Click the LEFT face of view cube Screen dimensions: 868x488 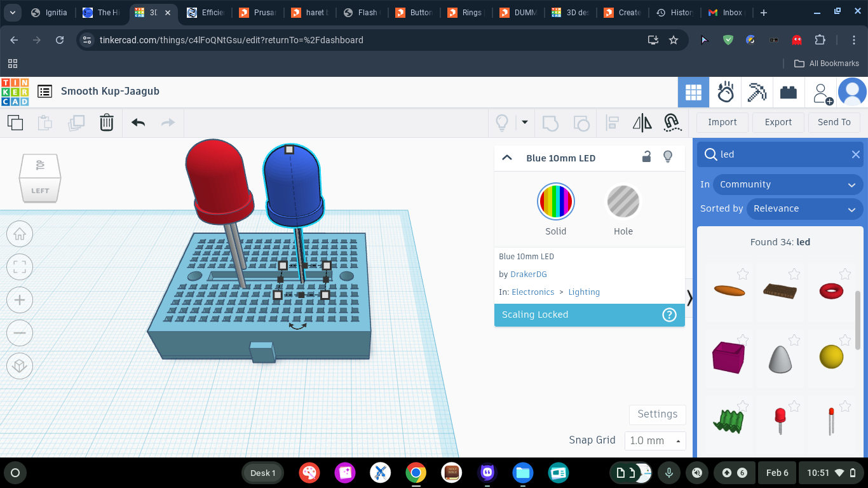coord(40,191)
